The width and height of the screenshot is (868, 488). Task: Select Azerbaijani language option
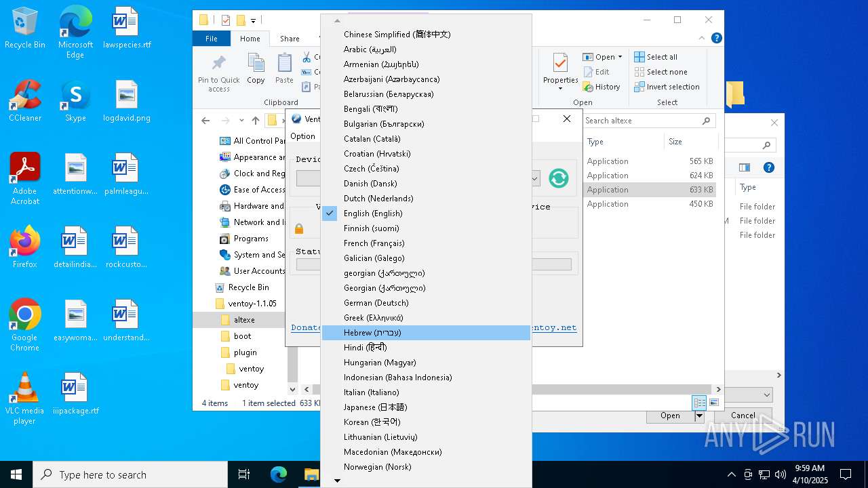click(x=426, y=79)
